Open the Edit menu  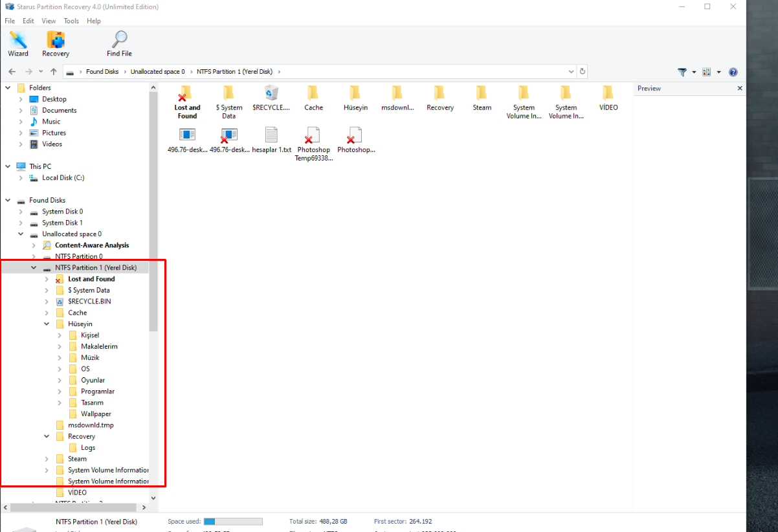point(28,21)
